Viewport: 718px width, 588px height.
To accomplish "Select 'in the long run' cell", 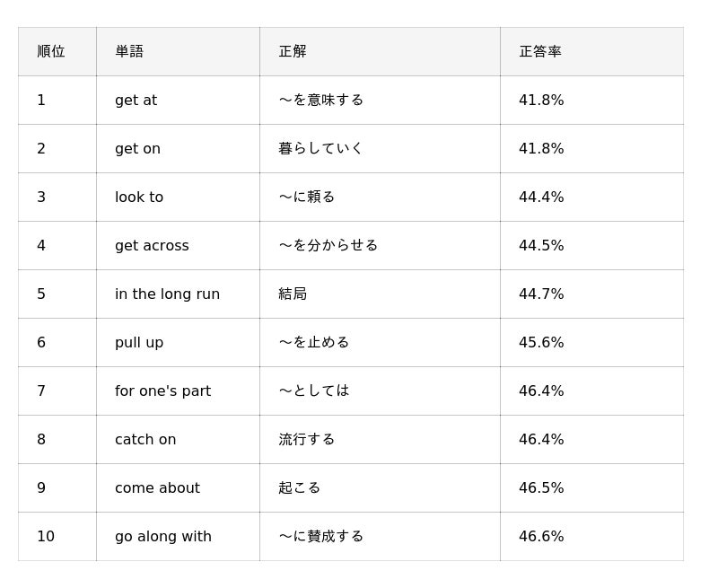I will pyautogui.click(x=178, y=294).
